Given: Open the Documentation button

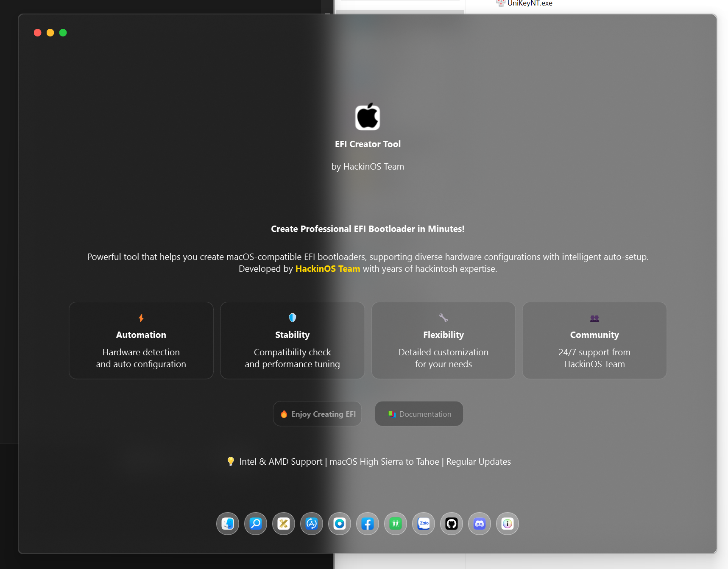Looking at the screenshot, I should [x=419, y=414].
